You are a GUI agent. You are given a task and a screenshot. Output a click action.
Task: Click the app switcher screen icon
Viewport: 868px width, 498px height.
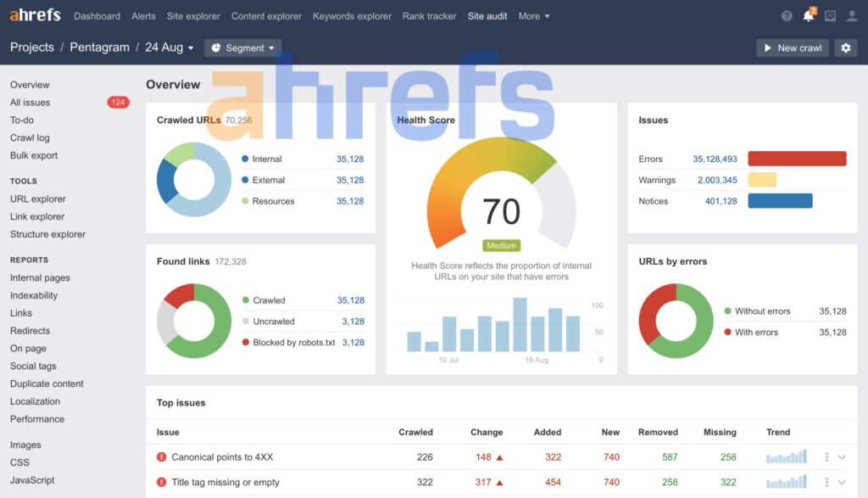[832, 14]
